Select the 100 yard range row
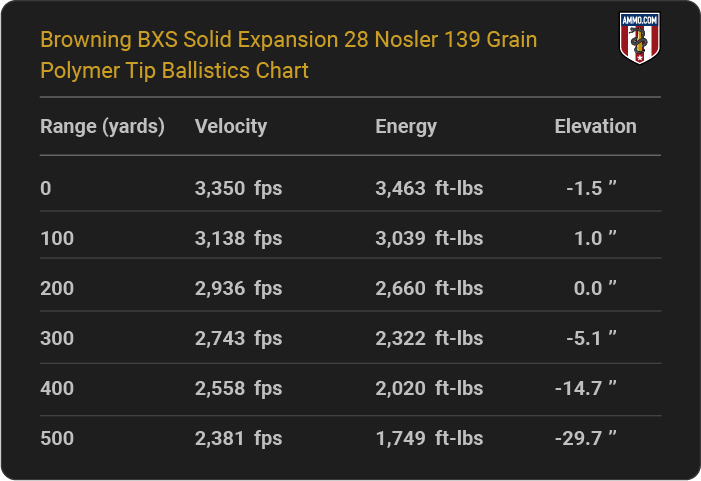Viewport: 701px width, 481px height. [350, 238]
